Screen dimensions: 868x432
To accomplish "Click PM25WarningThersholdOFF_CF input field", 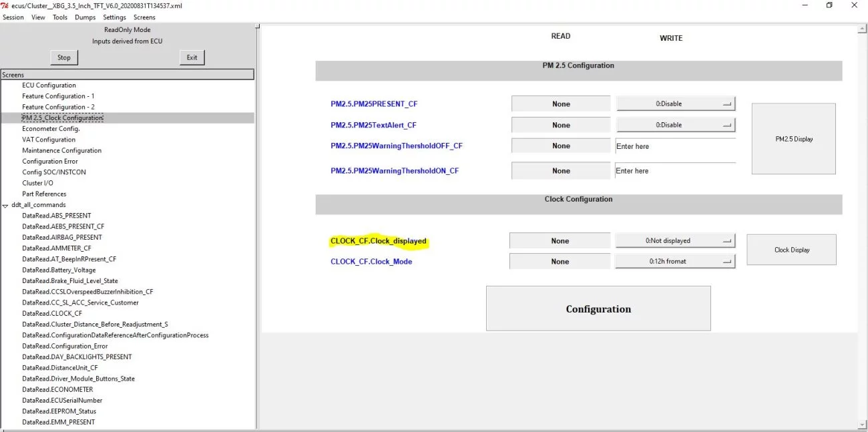I will coord(674,146).
